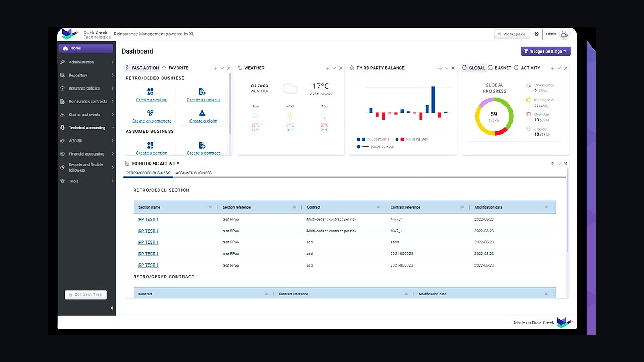Switch to Assumed Business monitoring tab
This screenshot has width=644, height=362.
tap(194, 173)
